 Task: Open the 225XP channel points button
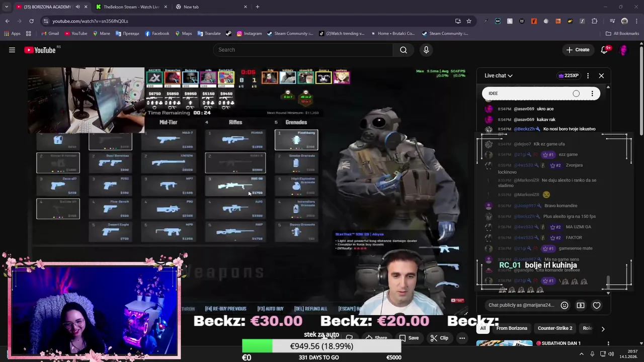click(569, 75)
